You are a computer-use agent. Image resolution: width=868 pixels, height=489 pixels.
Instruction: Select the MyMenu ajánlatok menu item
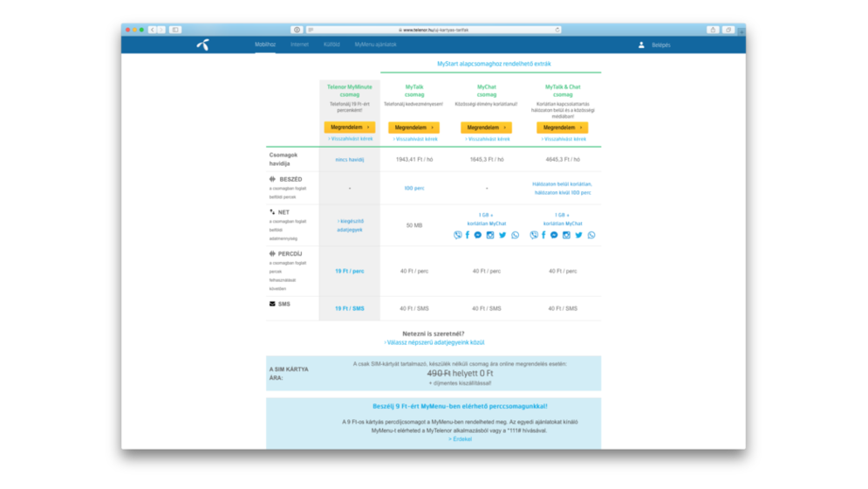pos(375,45)
